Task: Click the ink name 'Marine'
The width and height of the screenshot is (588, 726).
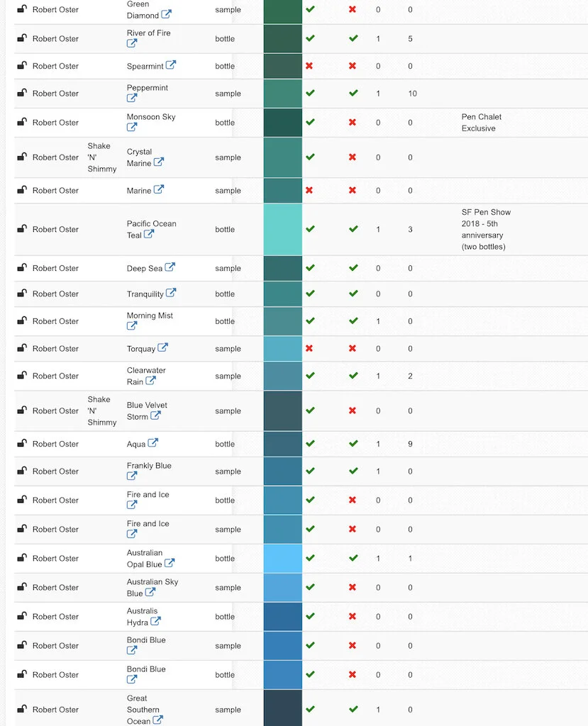Action: (x=139, y=191)
